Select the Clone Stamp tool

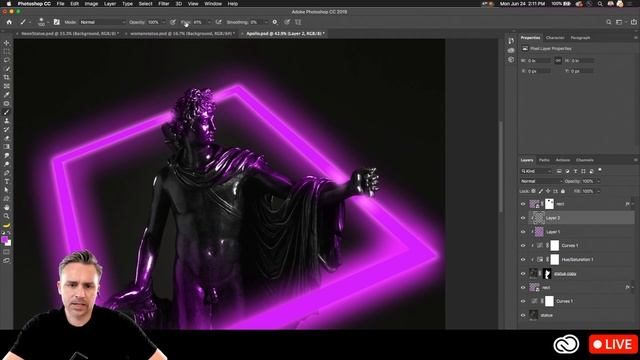pyautogui.click(x=7, y=121)
